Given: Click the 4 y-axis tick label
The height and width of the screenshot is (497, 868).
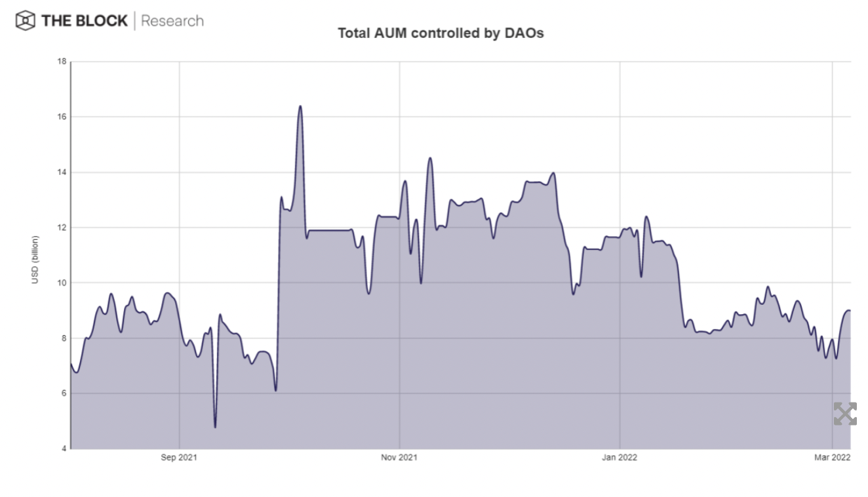Looking at the screenshot, I should click(x=63, y=448).
